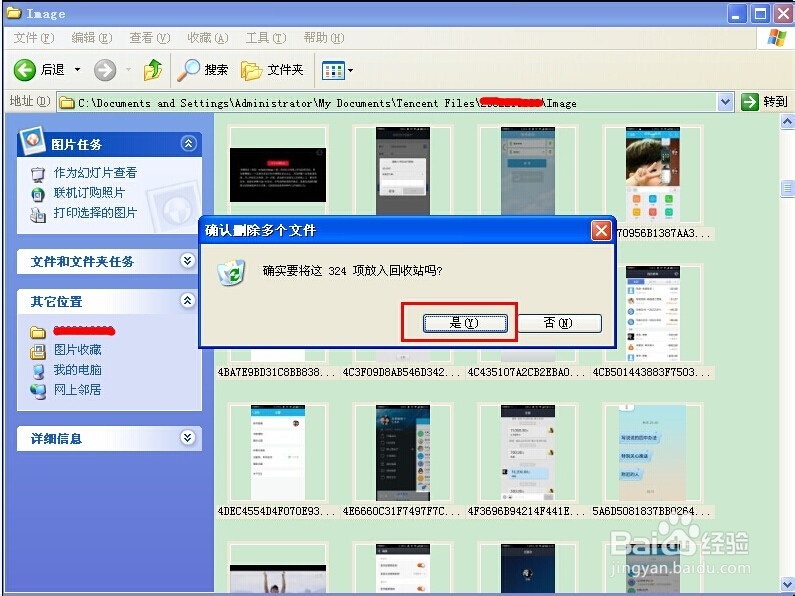
Task: Toggle the Folders pane button
Action: pos(272,70)
